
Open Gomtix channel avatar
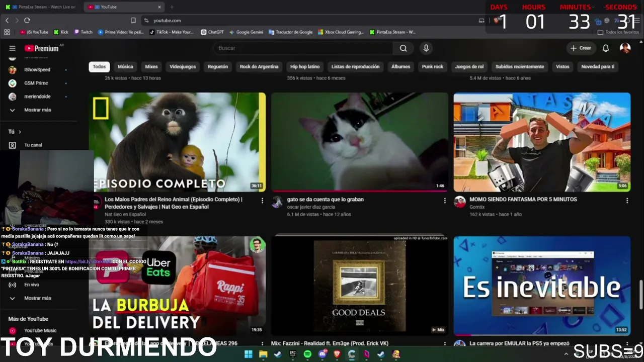pyautogui.click(x=460, y=202)
